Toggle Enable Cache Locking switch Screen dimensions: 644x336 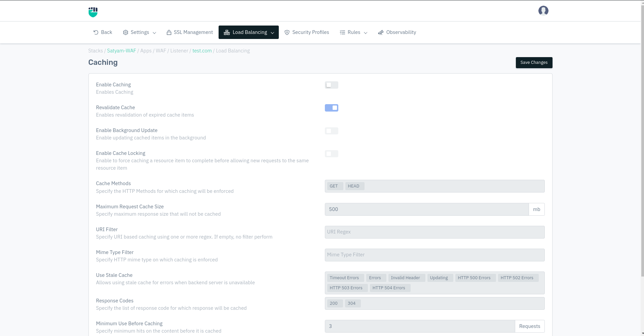pos(331,154)
